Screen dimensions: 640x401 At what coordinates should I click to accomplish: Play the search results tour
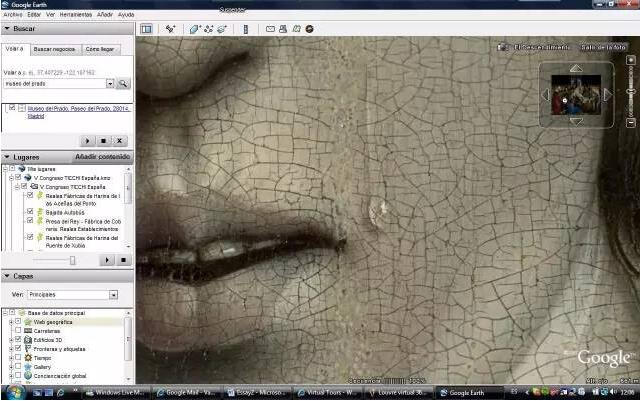pyautogui.click(x=87, y=141)
